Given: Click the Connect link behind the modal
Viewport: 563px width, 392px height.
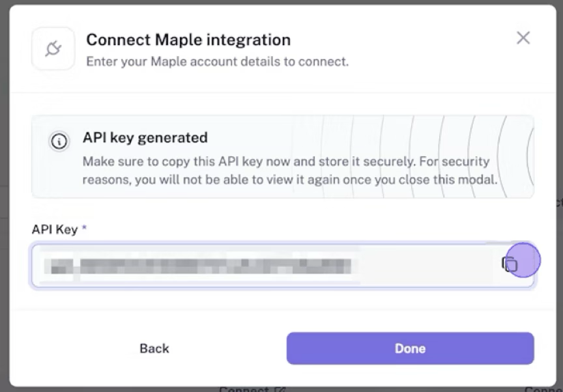Looking at the screenshot, I should click(x=243, y=389).
